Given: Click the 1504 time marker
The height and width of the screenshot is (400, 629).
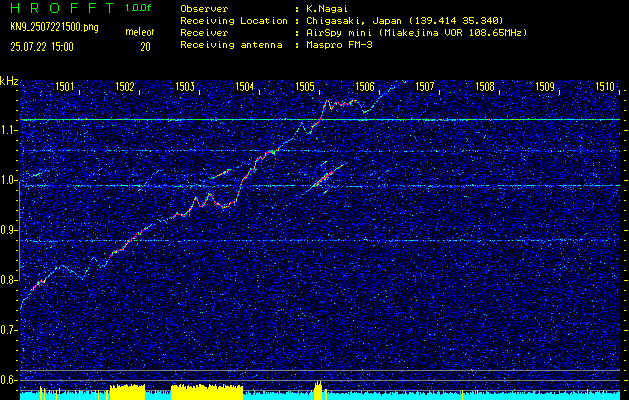Looking at the screenshot, I should [245, 86].
